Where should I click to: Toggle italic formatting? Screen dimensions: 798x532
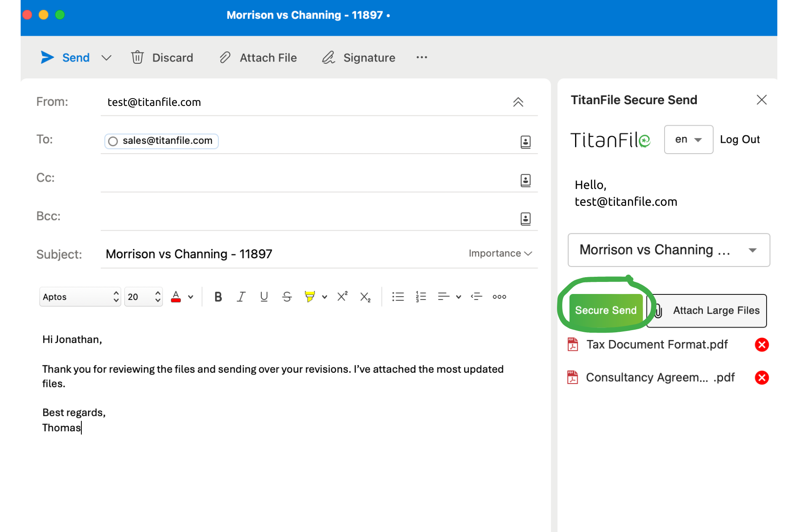(241, 297)
